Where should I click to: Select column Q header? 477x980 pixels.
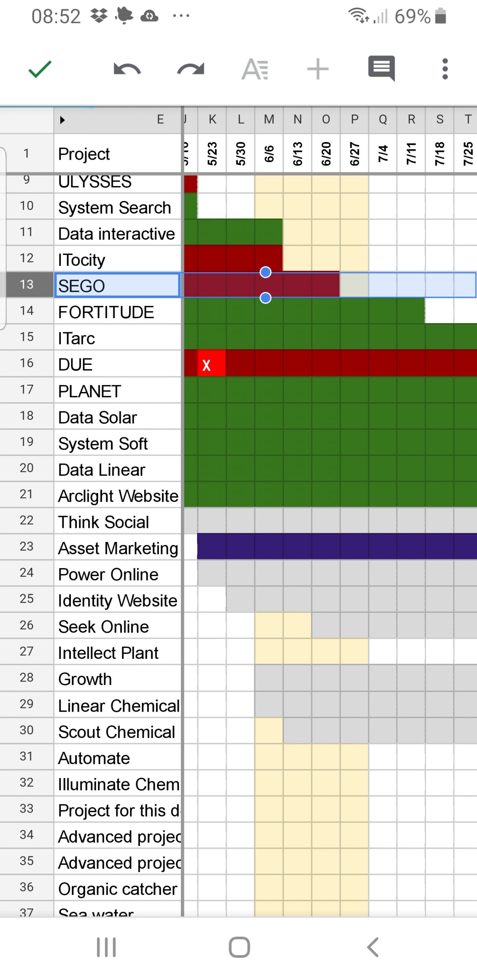tap(383, 120)
